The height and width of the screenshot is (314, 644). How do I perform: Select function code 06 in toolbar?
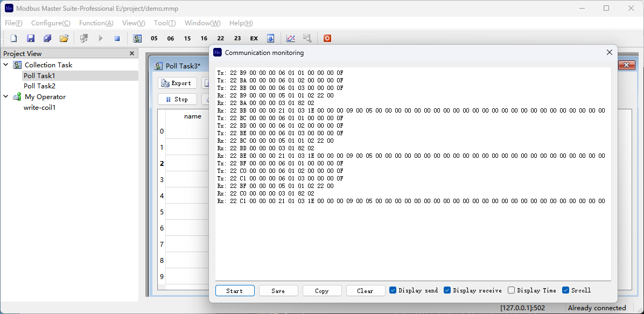tap(171, 38)
